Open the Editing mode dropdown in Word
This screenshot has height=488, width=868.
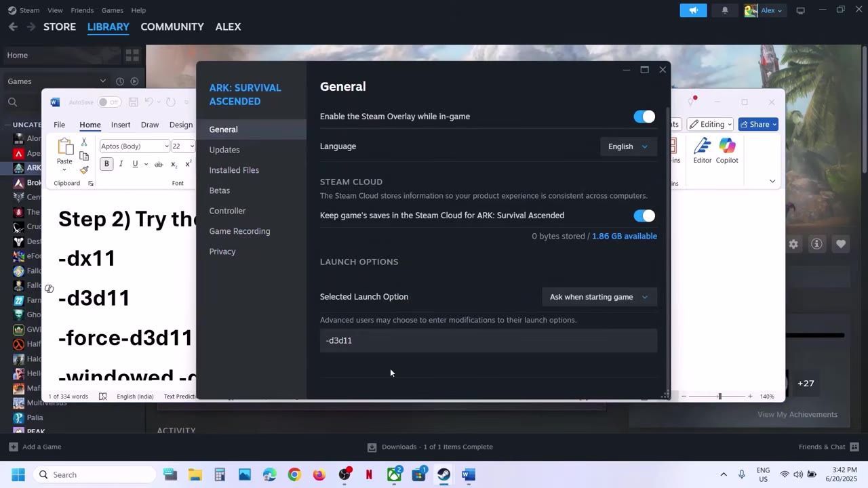(711, 124)
